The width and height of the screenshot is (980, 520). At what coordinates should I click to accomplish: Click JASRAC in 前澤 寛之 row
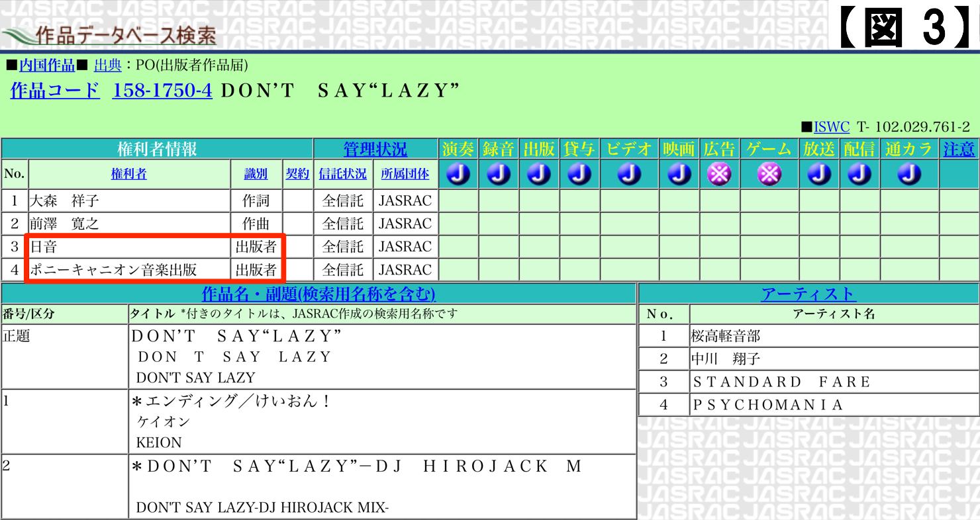tap(405, 224)
